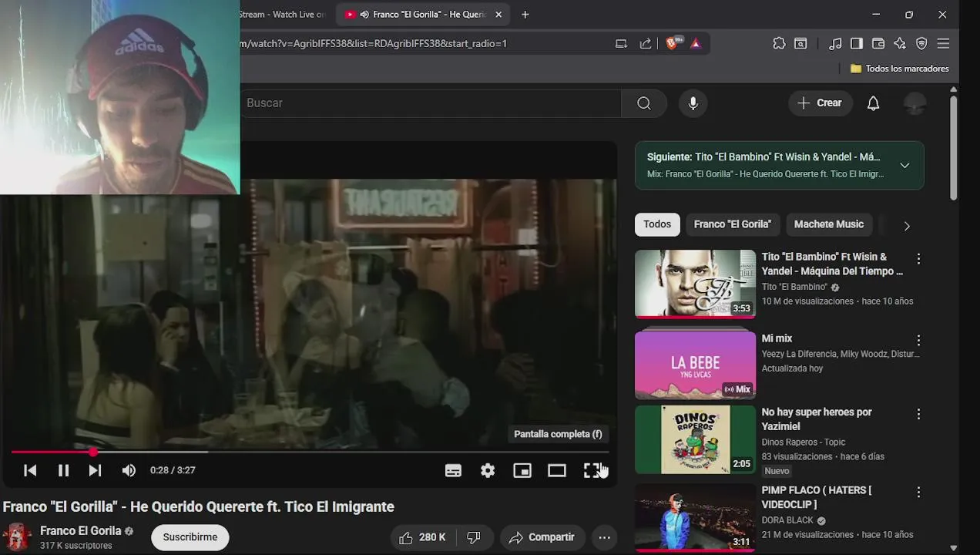Open the Mi mix La Bebe thumbnail
This screenshot has height=555, width=980.
(695, 365)
